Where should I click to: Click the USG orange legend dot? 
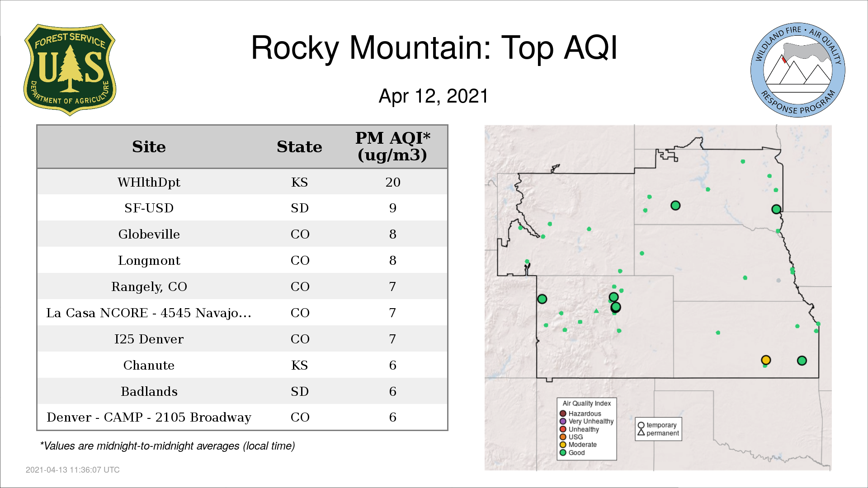pyautogui.click(x=563, y=437)
